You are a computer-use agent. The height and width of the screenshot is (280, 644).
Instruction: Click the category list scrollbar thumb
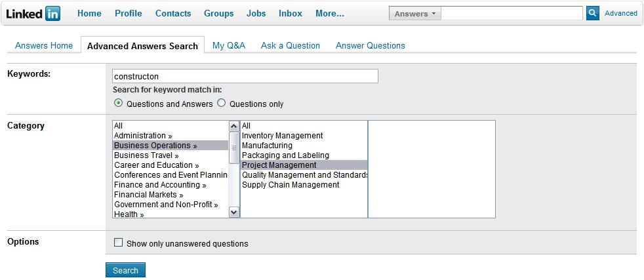[233, 148]
